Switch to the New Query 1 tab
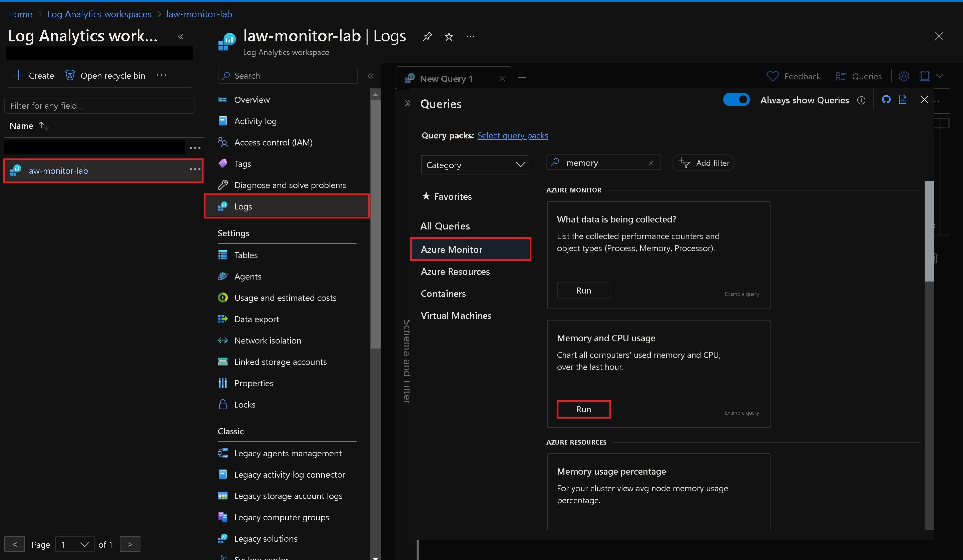Screen dimensions: 963x560 tap(446, 78)
